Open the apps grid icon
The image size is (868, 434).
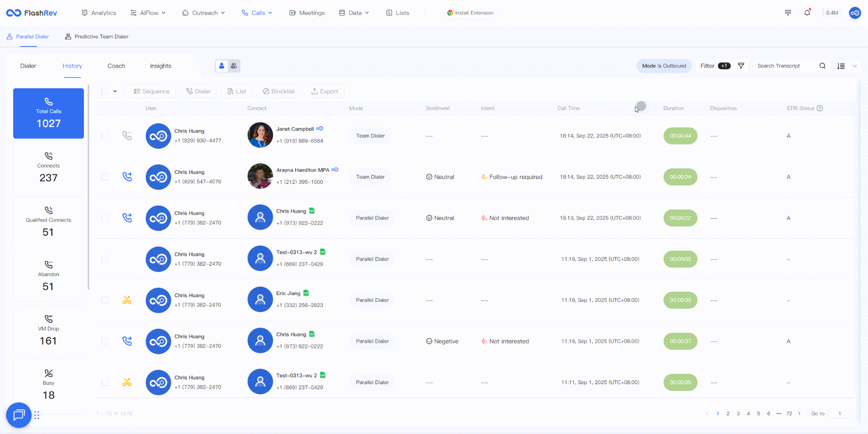coord(788,13)
